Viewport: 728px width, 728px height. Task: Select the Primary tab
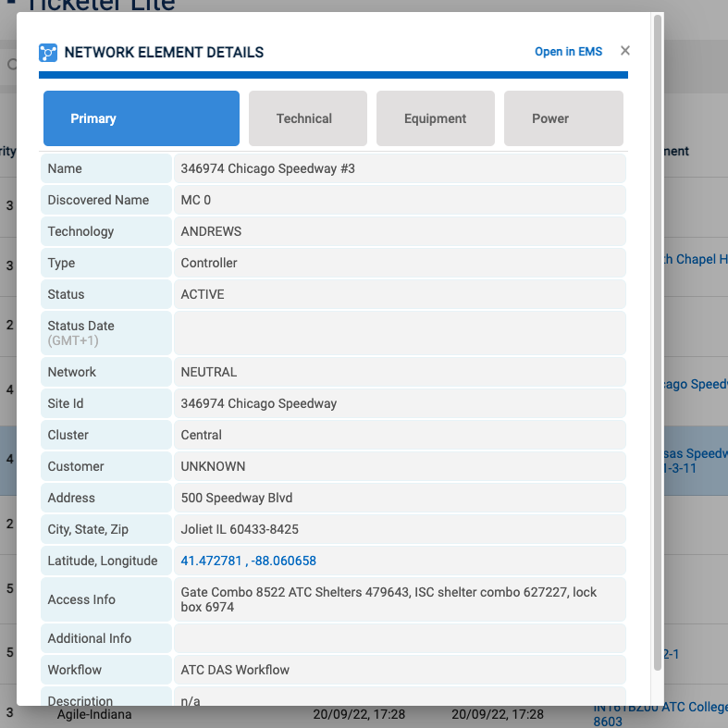tap(141, 118)
